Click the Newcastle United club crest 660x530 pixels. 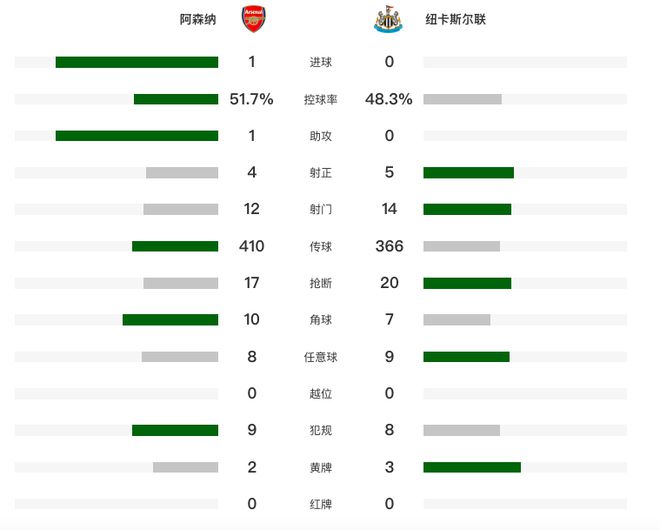[x=388, y=19]
